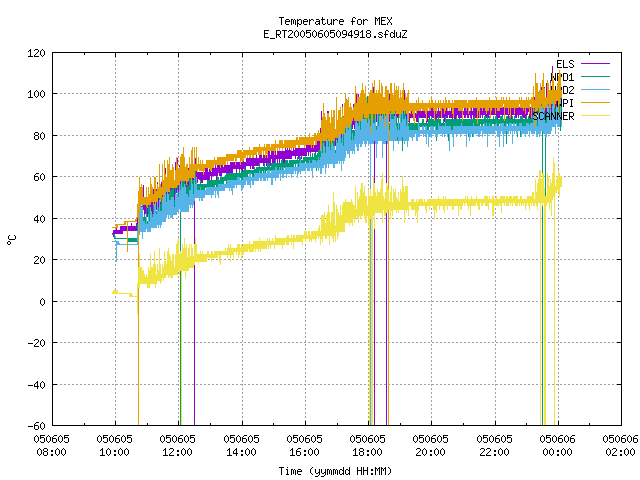The height and width of the screenshot is (480, 640).
Task: Click the y-axis value 20
Action: click(x=39, y=260)
